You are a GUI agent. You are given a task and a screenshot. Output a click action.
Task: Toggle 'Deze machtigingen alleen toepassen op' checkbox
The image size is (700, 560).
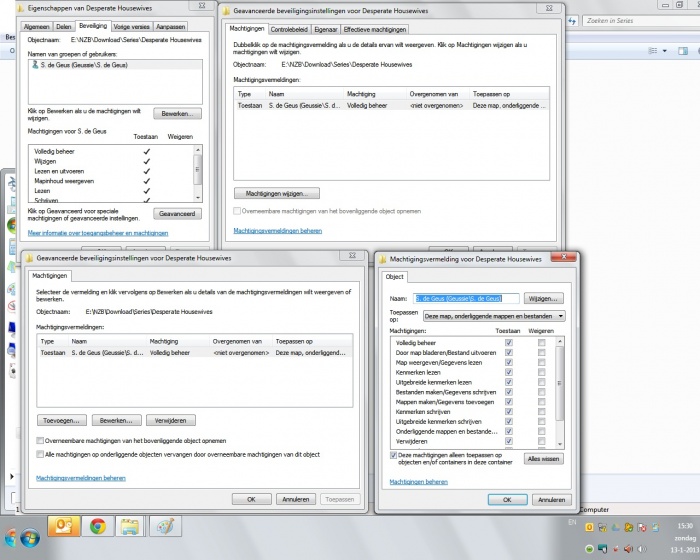pos(393,456)
